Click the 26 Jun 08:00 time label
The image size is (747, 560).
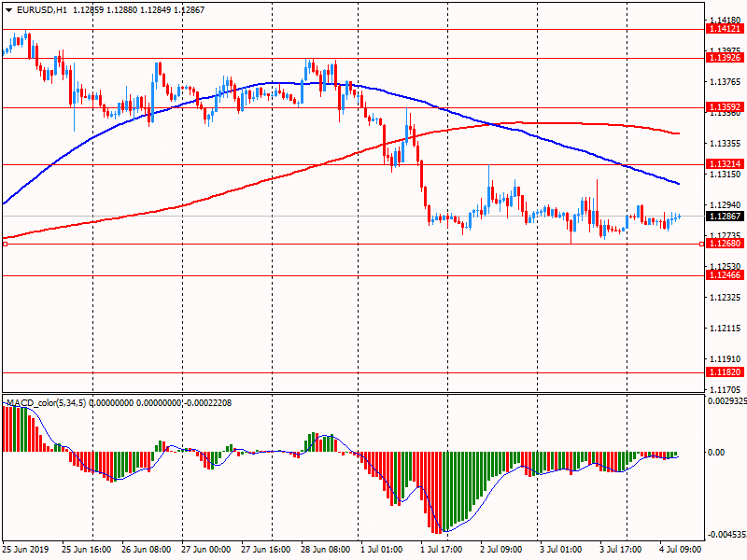[x=147, y=549]
